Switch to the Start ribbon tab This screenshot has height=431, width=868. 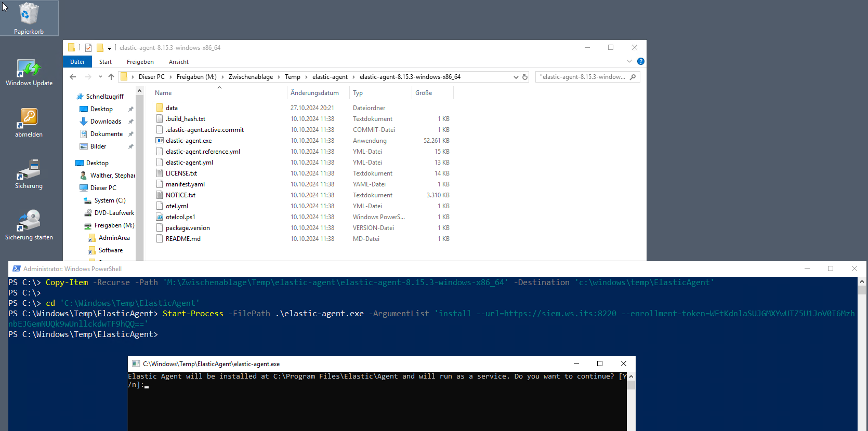[x=106, y=62]
